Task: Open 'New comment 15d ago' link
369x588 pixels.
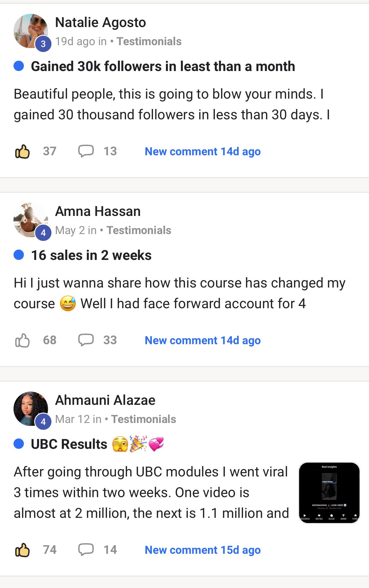Action: (x=203, y=550)
